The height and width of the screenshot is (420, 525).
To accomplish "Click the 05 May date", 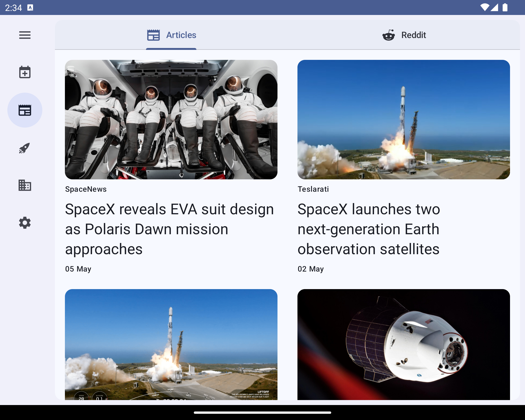I will [x=78, y=269].
